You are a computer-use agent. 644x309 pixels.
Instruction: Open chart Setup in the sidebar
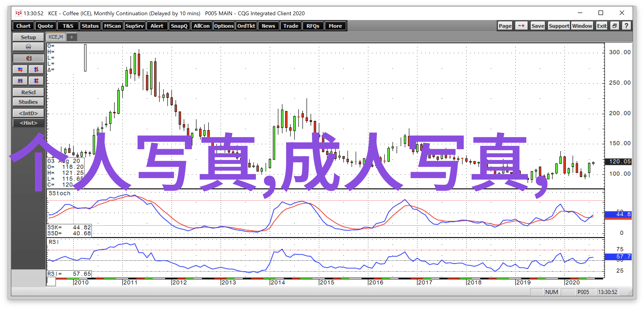tap(28, 37)
